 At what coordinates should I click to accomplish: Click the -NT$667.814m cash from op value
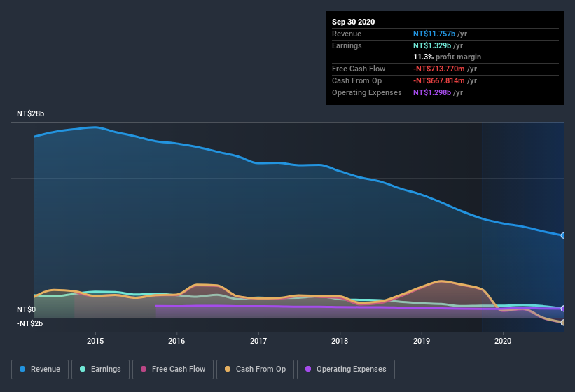tap(439, 80)
